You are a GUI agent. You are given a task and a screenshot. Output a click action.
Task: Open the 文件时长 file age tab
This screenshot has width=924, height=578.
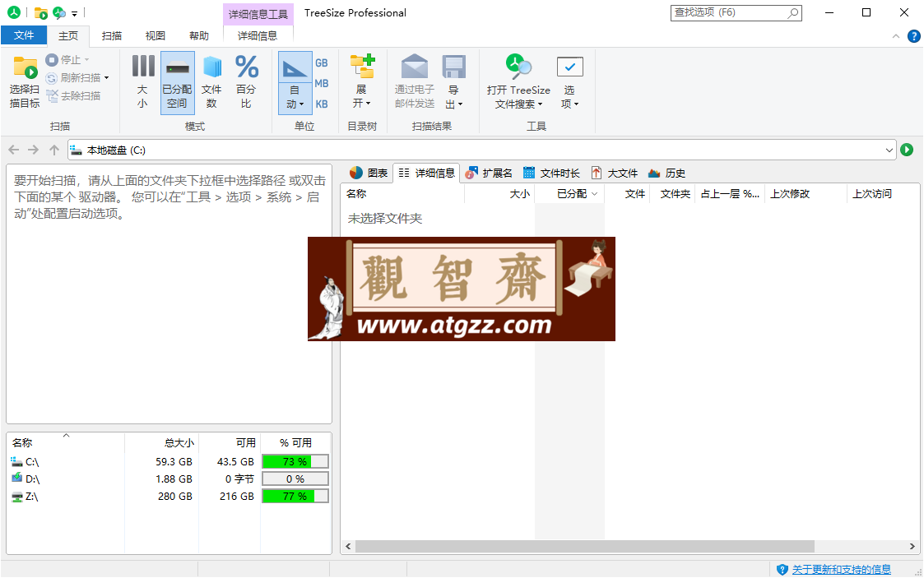point(551,173)
